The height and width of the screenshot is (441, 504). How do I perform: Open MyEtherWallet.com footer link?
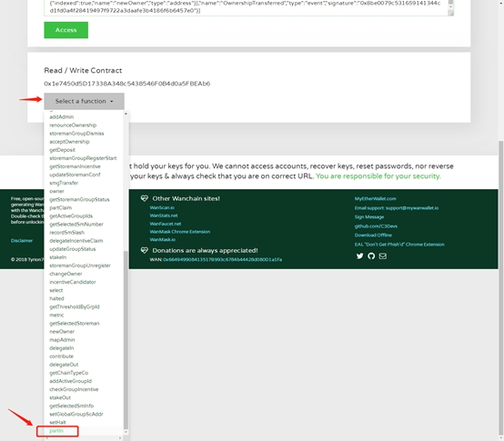(375, 198)
